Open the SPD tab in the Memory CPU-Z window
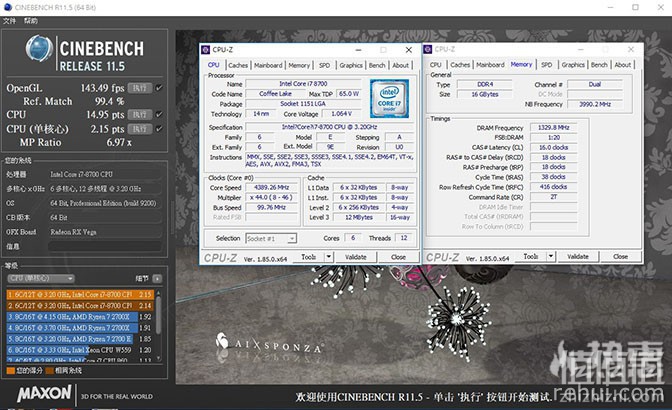Image resolution: width=672 pixels, height=410 pixels. point(546,65)
